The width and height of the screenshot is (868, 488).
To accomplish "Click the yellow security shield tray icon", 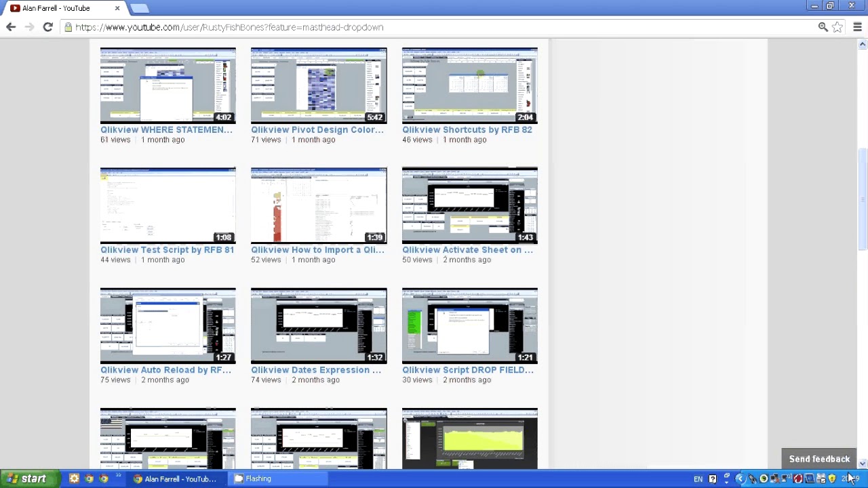I will (832, 479).
